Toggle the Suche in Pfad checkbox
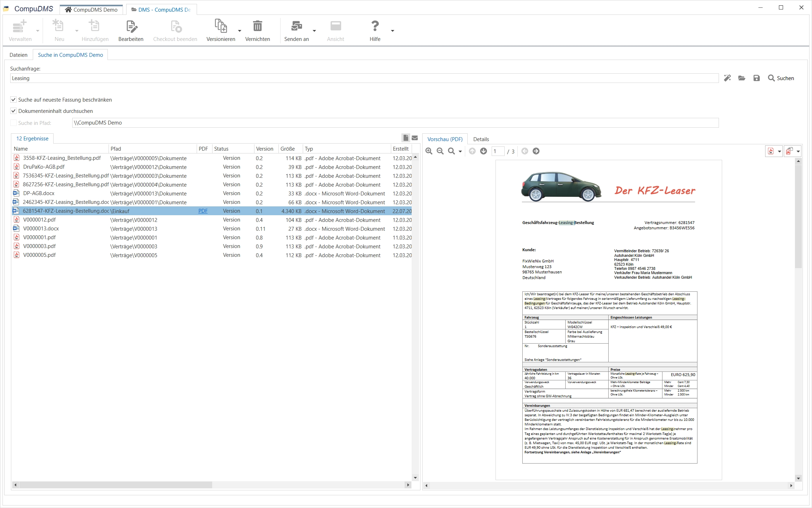The height and width of the screenshot is (508, 812). [x=13, y=123]
